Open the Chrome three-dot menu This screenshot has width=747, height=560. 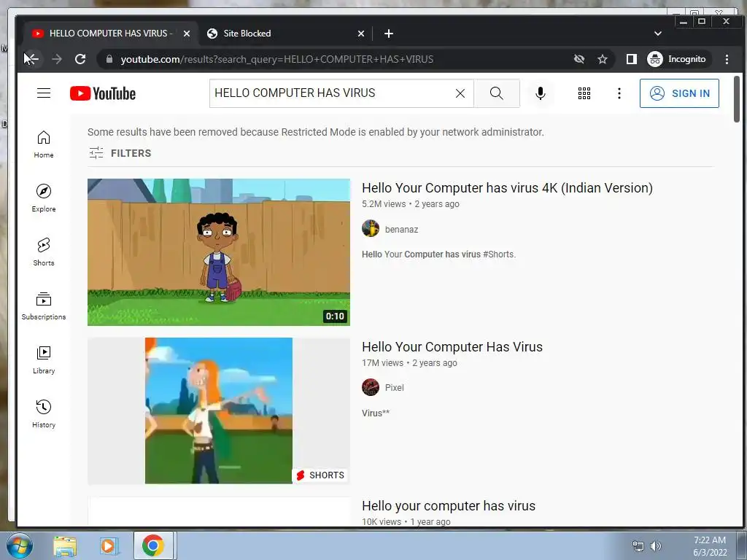click(x=727, y=59)
